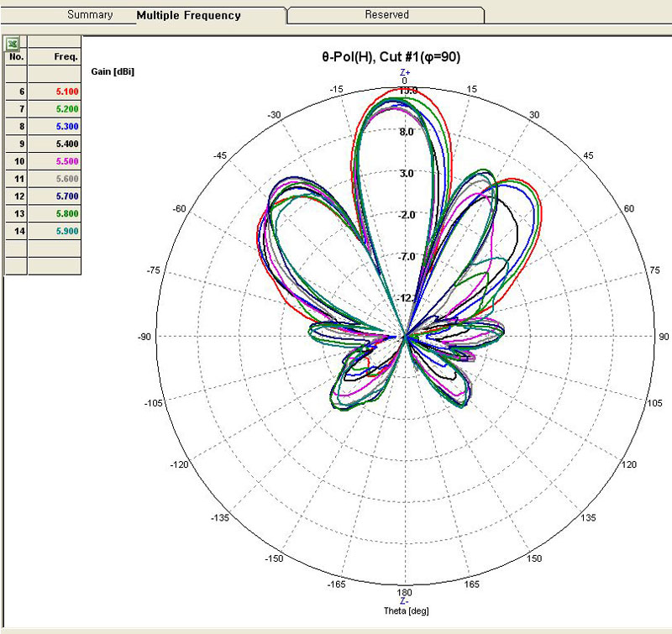The width and height of the screenshot is (672, 634).
Task: Click the -2.0 gain ring label
Action: coord(407,215)
